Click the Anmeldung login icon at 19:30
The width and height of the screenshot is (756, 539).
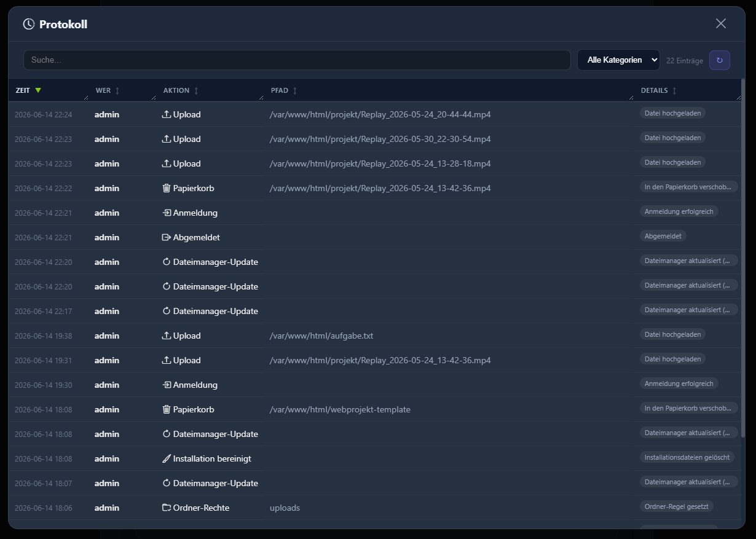tap(166, 385)
